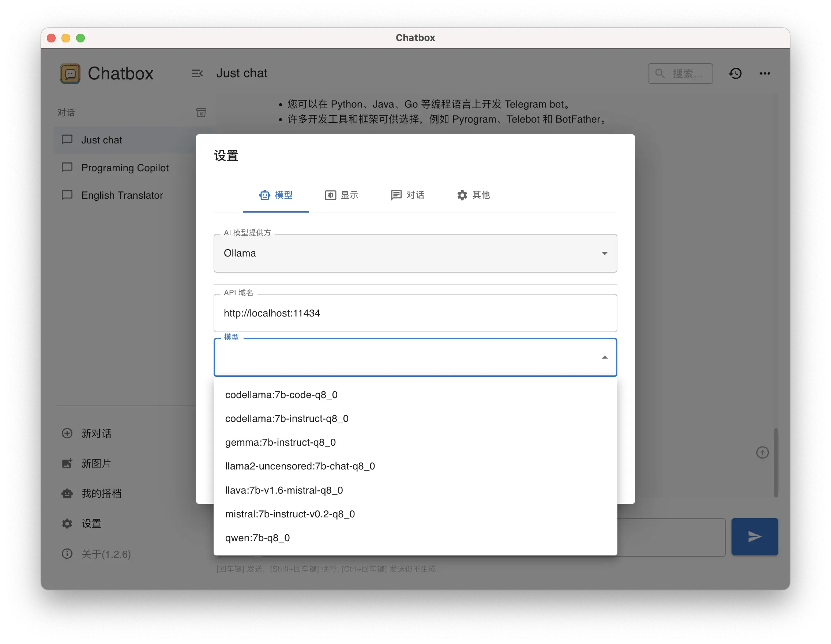Collapse the 模型 dropdown arrow

coord(604,357)
